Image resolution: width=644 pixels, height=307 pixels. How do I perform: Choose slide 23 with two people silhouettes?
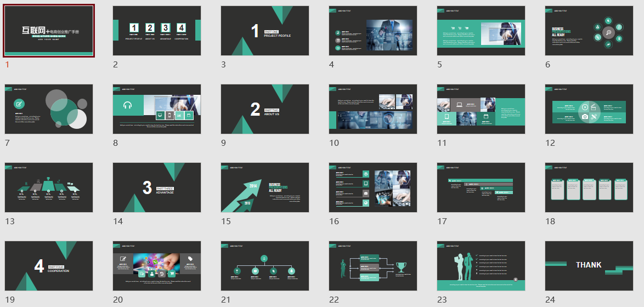pos(481,266)
